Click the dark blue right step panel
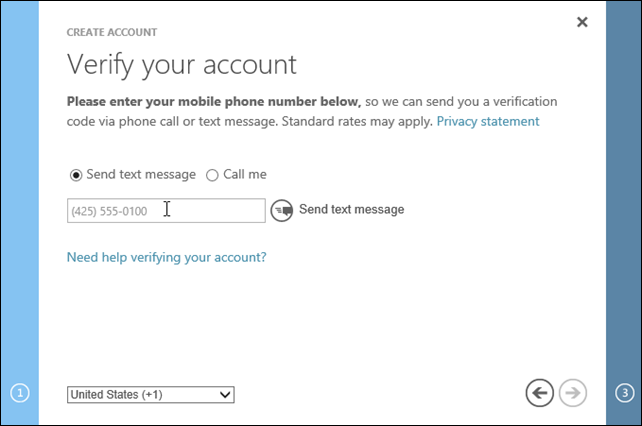The height and width of the screenshot is (426, 642). point(623,200)
